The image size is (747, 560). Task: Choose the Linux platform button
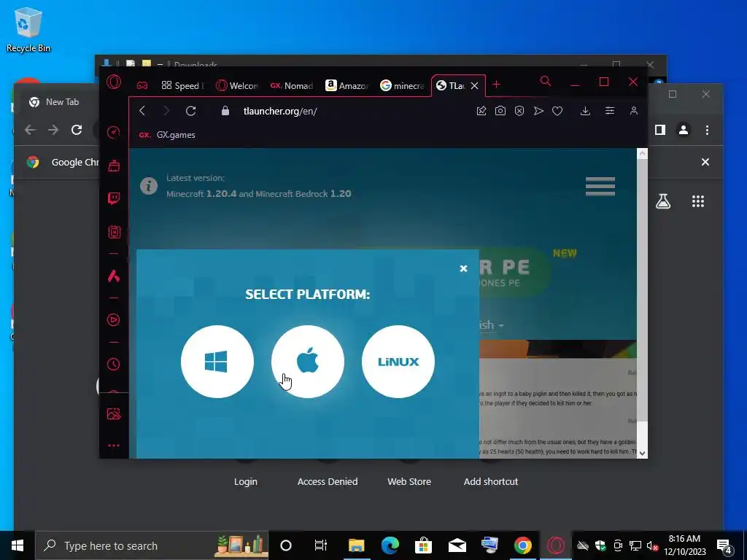(x=398, y=362)
